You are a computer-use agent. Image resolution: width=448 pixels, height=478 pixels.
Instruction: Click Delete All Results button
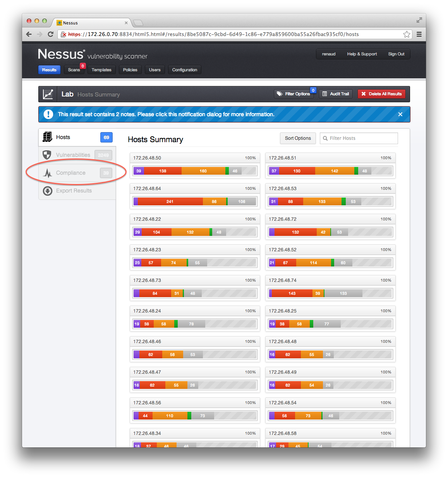381,94
